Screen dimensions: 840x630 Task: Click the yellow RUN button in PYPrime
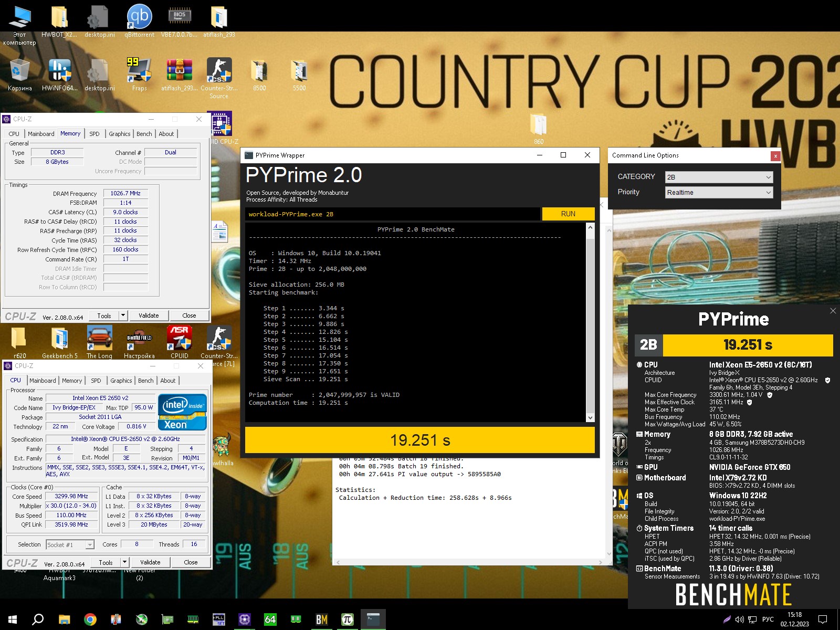click(568, 214)
